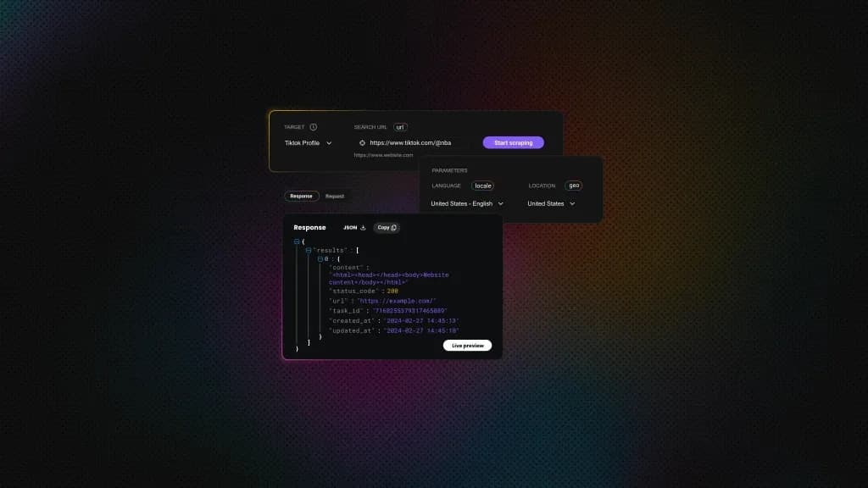Click the crosshair icon before the TikTok URL
The width and height of the screenshot is (868, 488).
coord(362,143)
